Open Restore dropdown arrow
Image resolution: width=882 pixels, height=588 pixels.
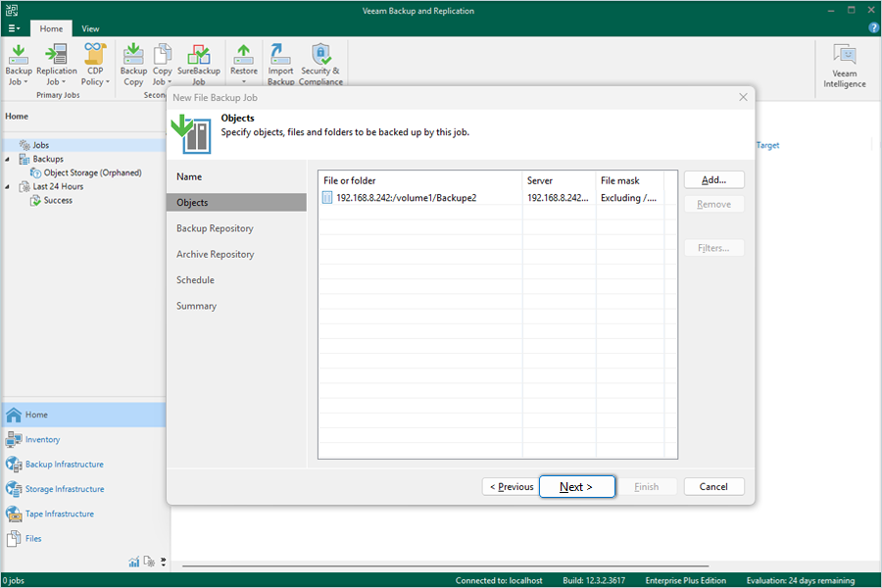(244, 81)
